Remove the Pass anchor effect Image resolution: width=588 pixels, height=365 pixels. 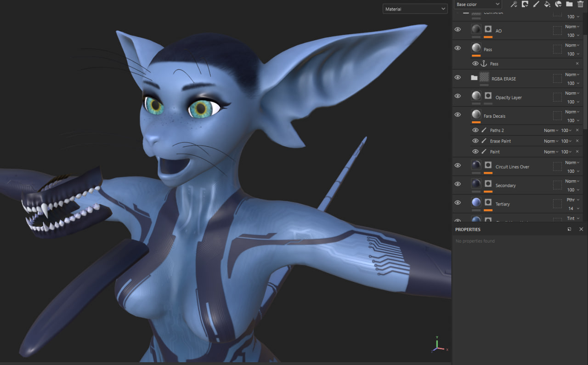coord(577,63)
